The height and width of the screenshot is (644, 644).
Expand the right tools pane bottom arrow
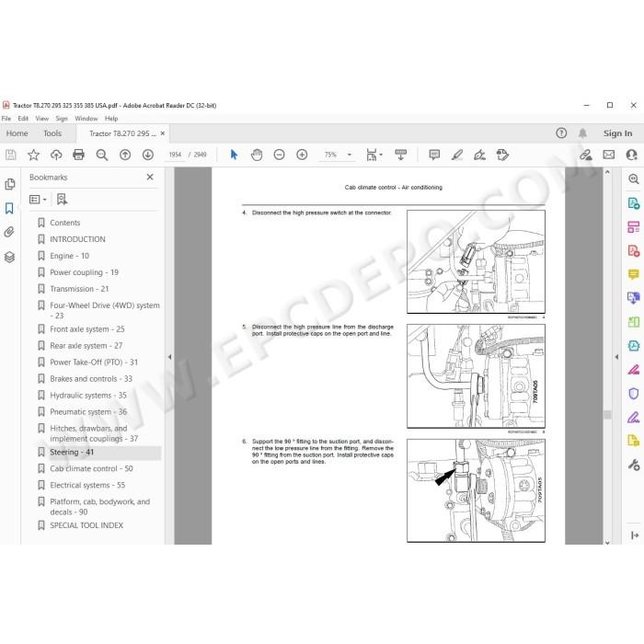click(634, 535)
